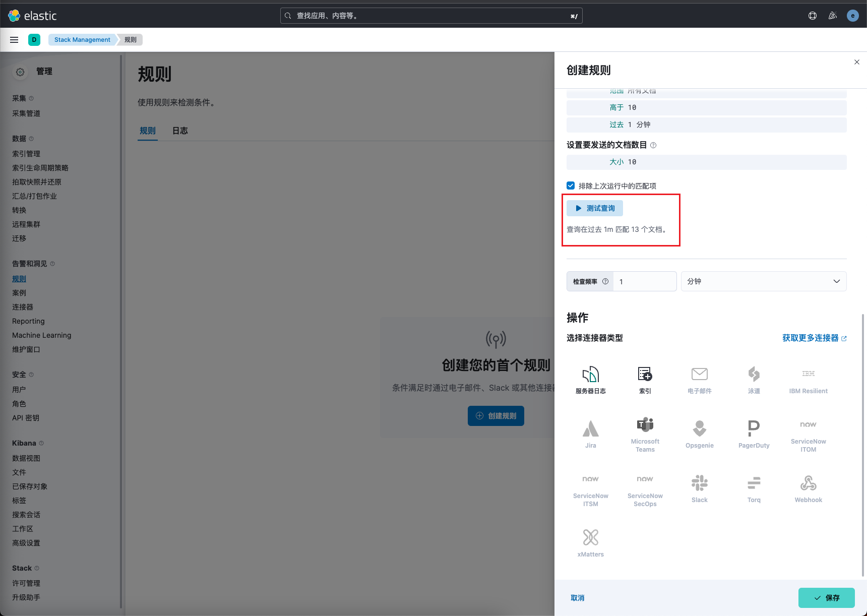Open 索引生命周期策略 in sidebar
Image resolution: width=867 pixels, height=616 pixels.
[40, 168]
